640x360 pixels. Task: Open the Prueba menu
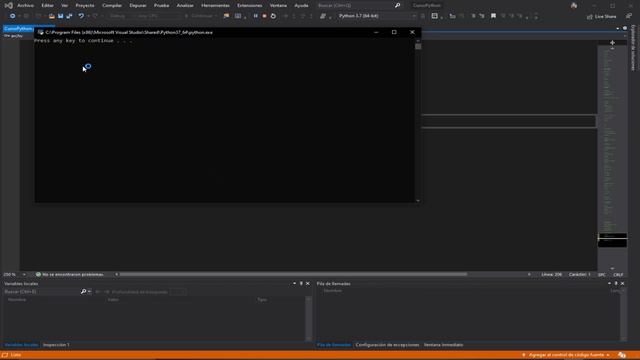pyautogui.click(x=161, y=5)
